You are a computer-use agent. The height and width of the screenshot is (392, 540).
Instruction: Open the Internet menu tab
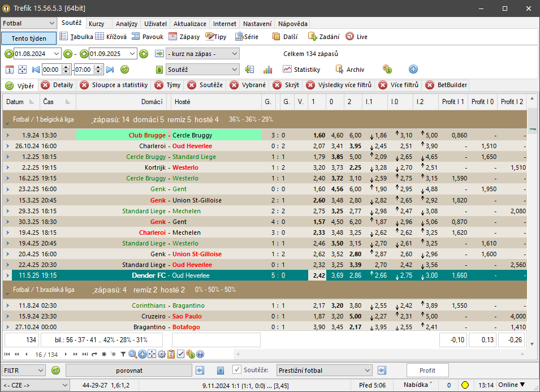[224, 24]
